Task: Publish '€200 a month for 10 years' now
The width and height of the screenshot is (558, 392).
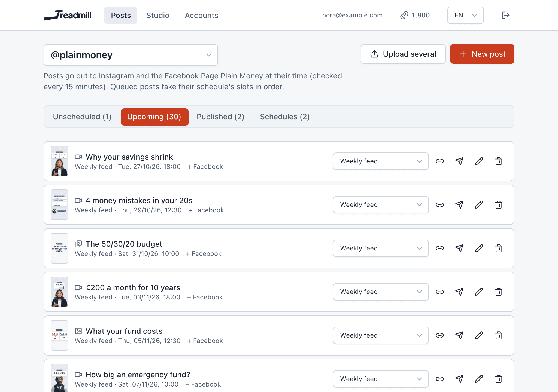Action: [x=459, y=292]
